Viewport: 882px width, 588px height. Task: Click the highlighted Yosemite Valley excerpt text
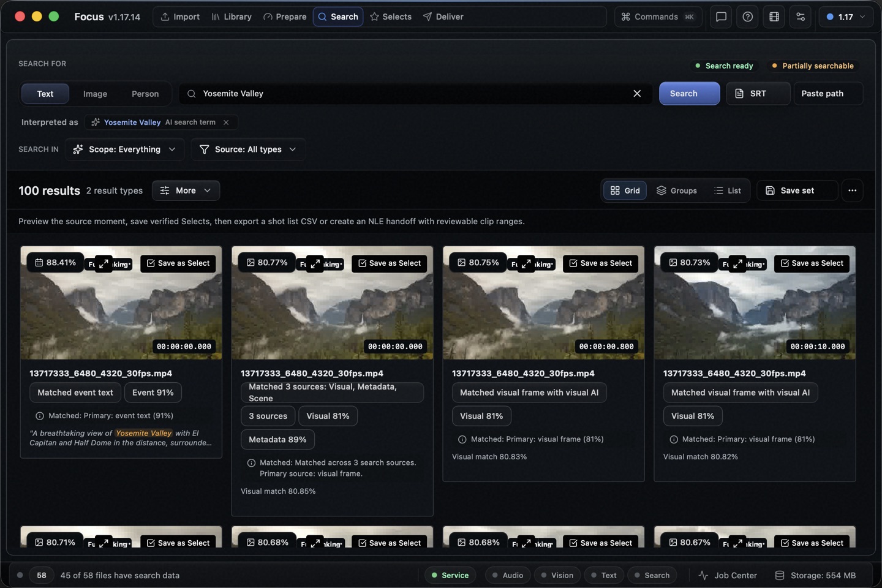[144, 433]
